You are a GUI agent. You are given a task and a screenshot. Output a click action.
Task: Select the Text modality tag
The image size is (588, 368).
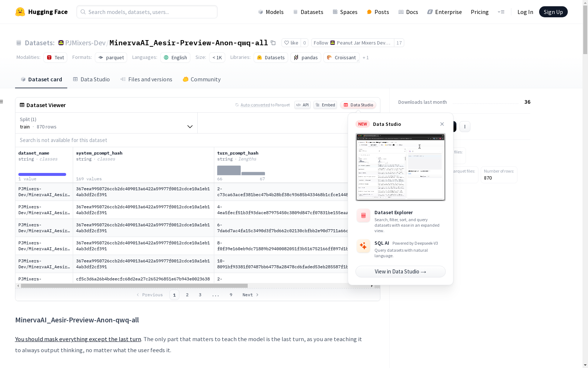pos(55,57)
